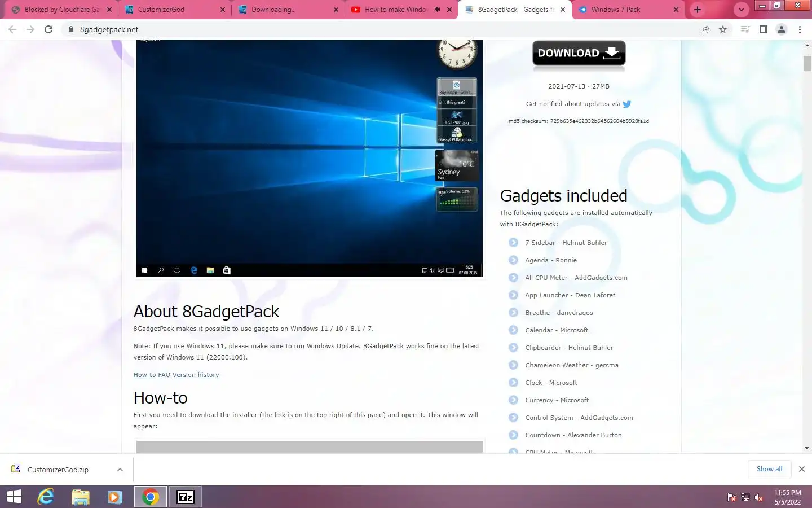Screen dimensions: 812x508
Task: Share this page icon
Action: pyautogui.click(x=705, y=29)
